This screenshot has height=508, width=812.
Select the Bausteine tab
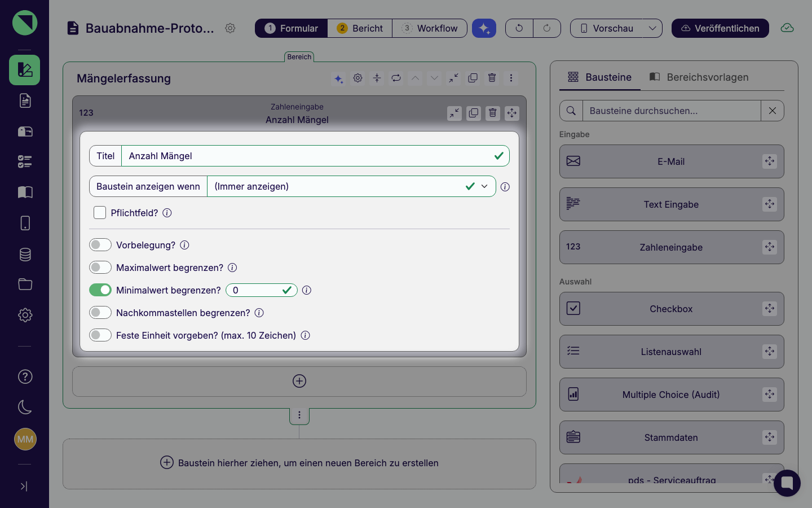(600, 77)
